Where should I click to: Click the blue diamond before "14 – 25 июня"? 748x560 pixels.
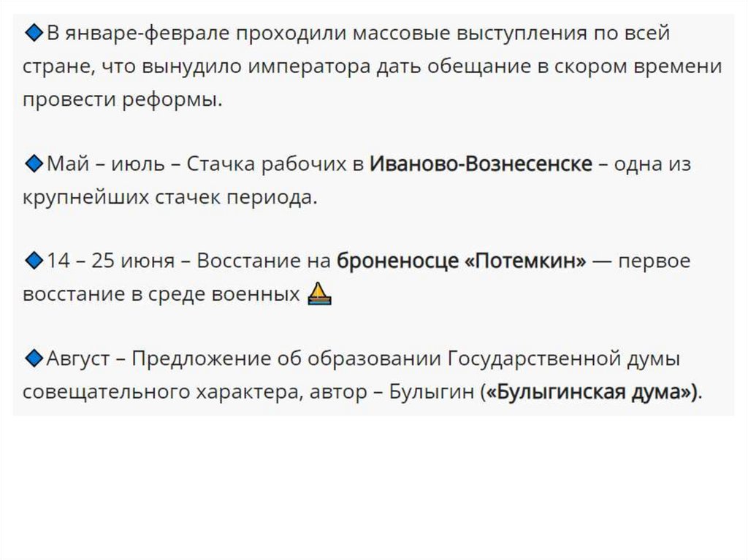click(x=34, y=260)
